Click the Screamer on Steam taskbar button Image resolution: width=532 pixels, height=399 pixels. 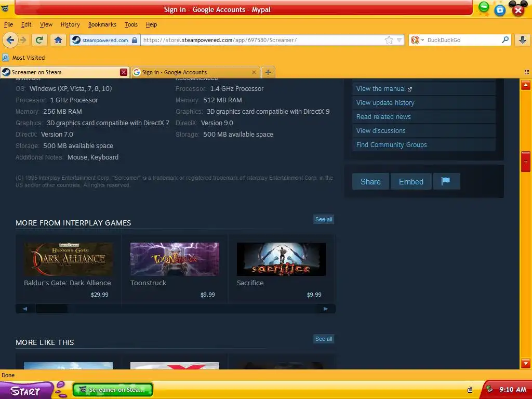[113, 390]
